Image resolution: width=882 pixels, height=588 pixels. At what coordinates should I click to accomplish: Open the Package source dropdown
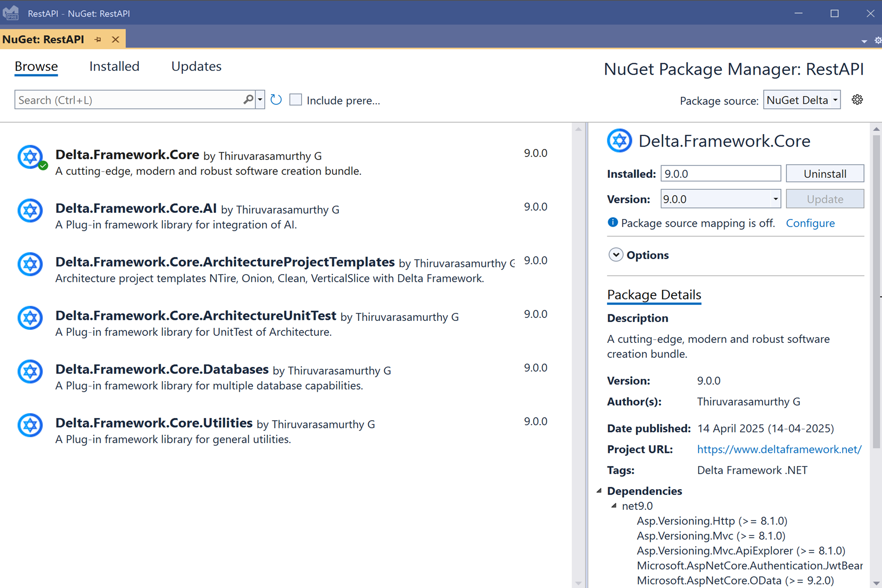pyautogui.click(x=802, y=100)
